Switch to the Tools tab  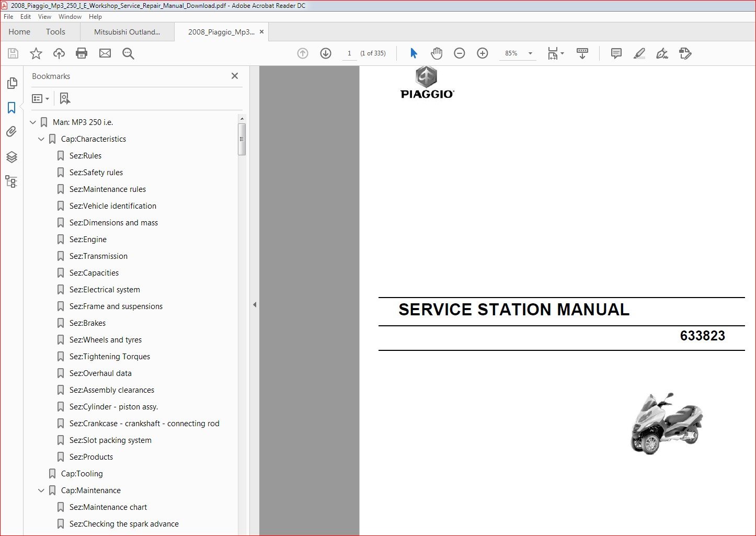[55, 32]
